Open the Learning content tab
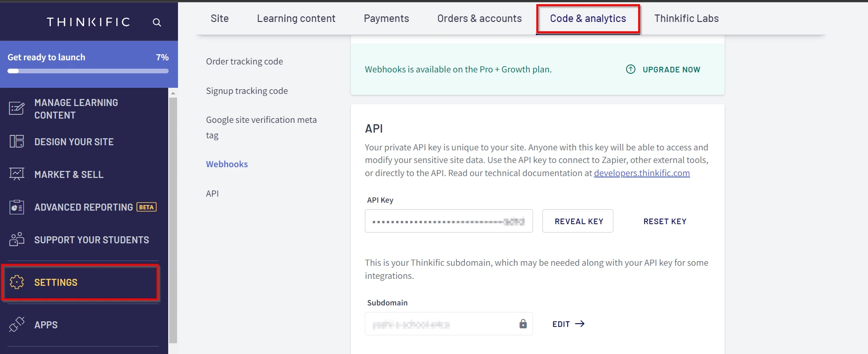The image size is (868, 354). [296, 19]
